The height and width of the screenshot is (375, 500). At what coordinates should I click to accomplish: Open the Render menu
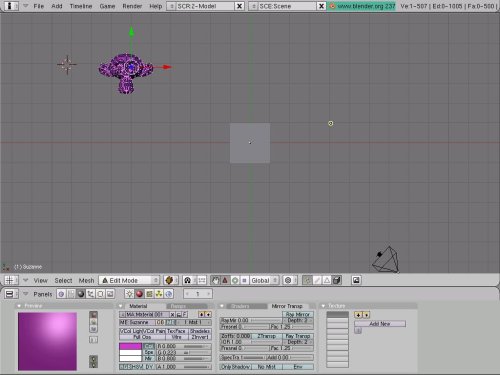(132, 6)
